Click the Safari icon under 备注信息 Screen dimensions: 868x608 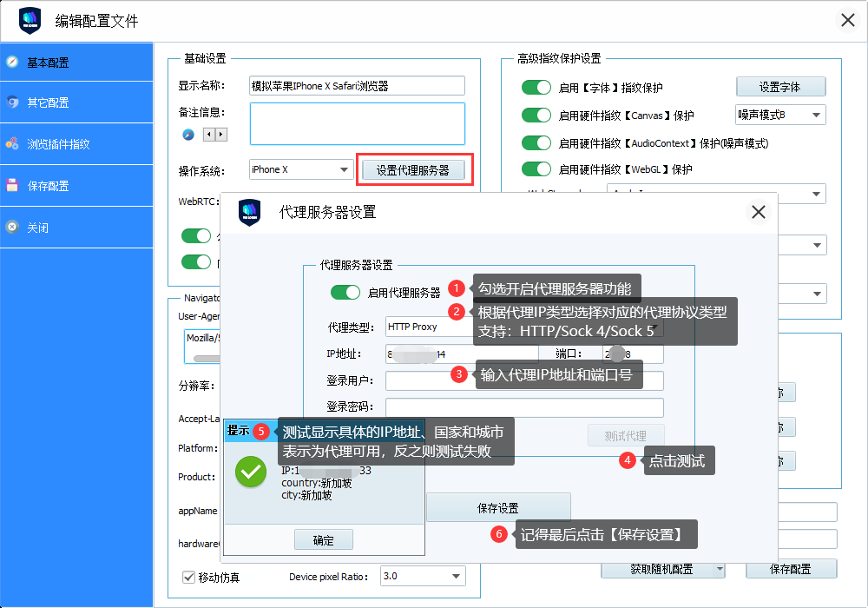click(187, 135)
